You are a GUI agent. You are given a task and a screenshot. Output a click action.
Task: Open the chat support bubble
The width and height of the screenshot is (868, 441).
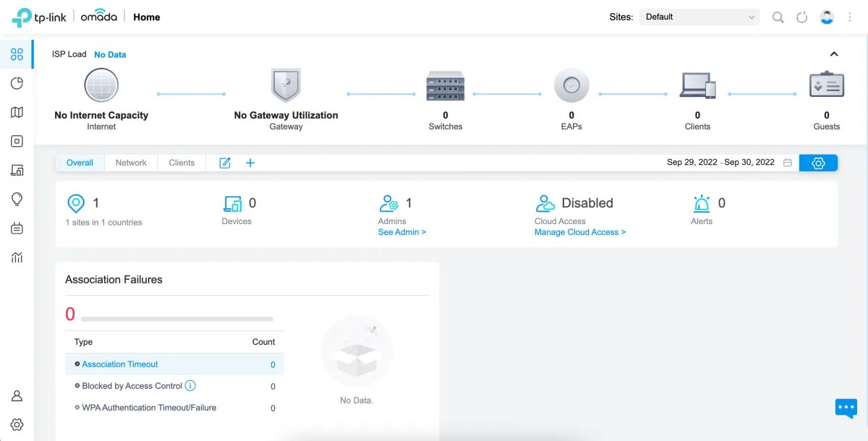tap(846, 408)
